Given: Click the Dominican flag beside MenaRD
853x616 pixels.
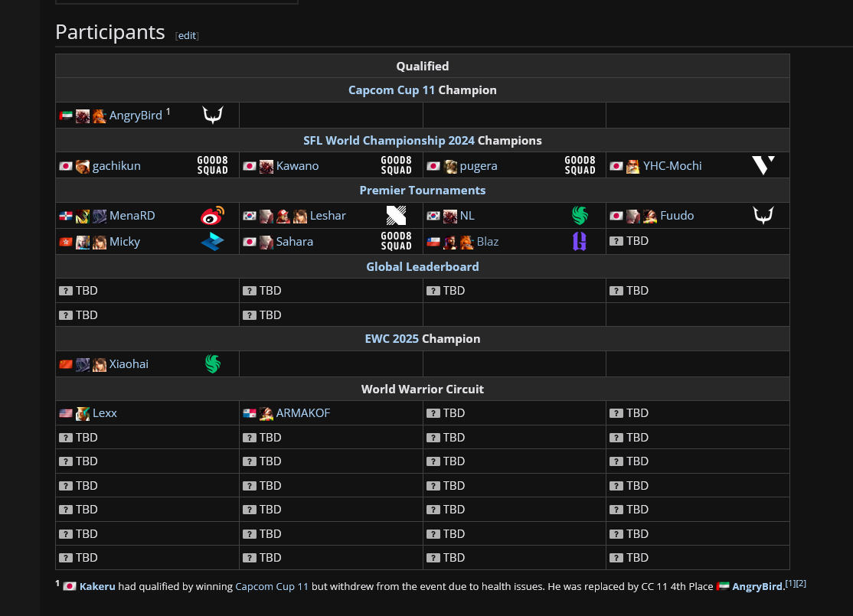Looking at the screenshot, I should (x=66, y=216).
